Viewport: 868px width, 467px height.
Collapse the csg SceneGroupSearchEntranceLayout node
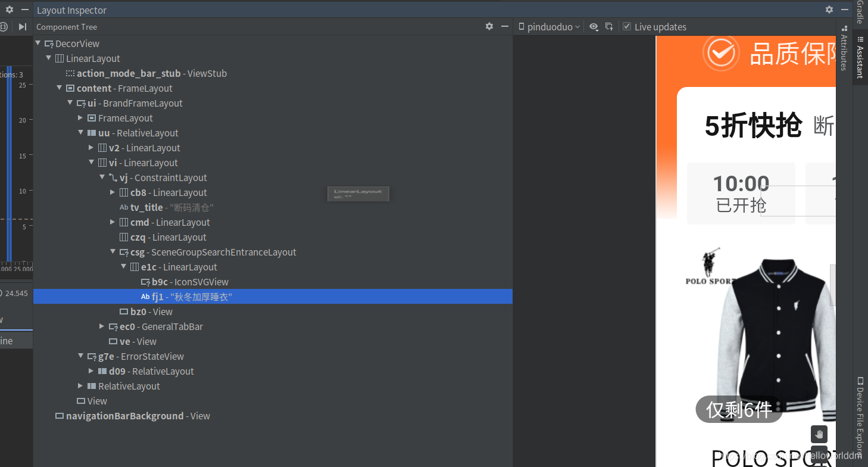click(x=113, y=251)
